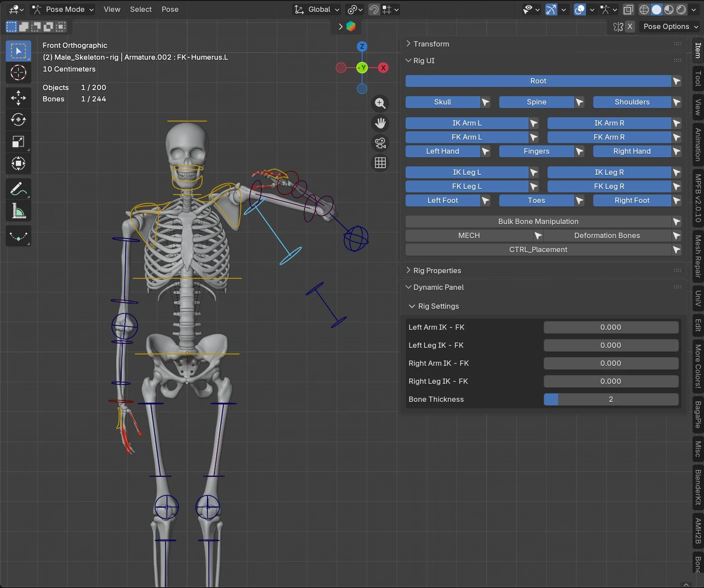
Task: Toggle show overlays button
Action: (x=580, y=10)
